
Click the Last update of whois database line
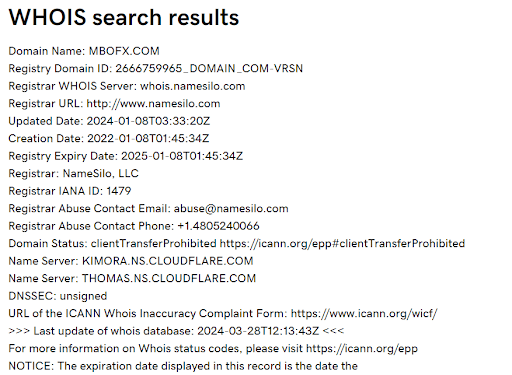click(x=176, y=331)
